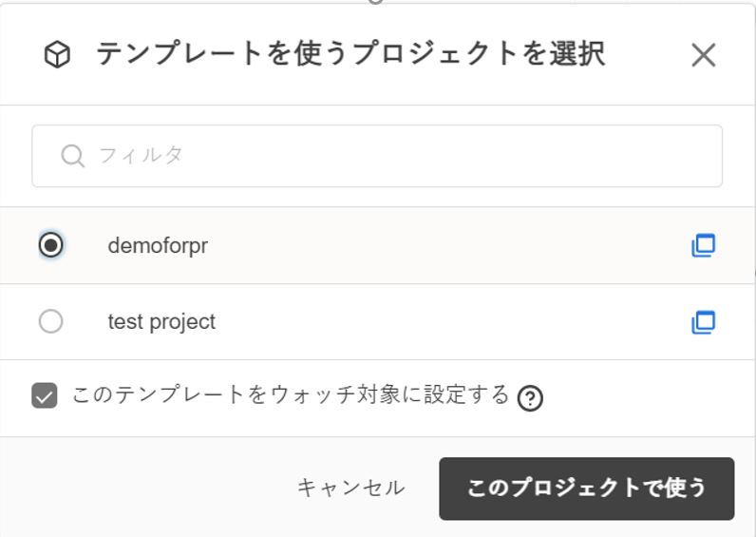Confirm with このプロジェクトで使う button
This screenshot has height=537, width=756.
coord(586,489)
